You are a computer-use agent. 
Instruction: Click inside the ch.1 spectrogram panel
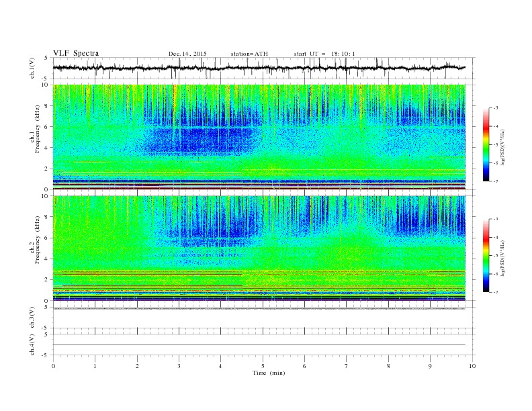click(259, 137)
